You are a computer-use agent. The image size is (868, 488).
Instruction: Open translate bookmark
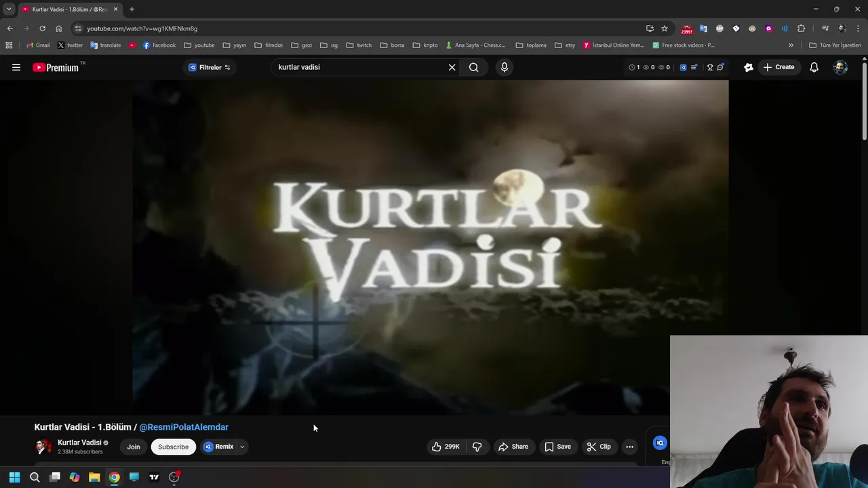pos(105,45)
